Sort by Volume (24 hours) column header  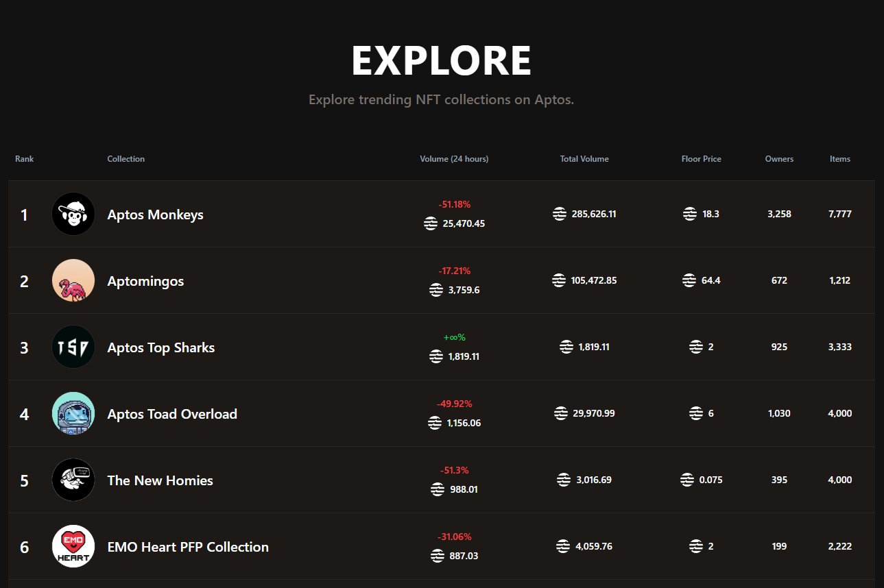tap(454, 159)
